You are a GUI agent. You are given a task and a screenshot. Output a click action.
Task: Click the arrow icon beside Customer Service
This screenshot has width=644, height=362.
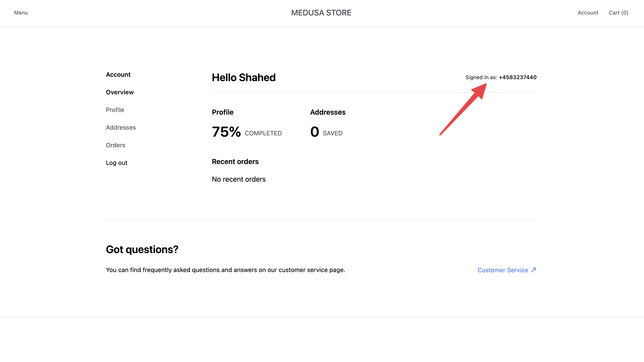(533, 270)
